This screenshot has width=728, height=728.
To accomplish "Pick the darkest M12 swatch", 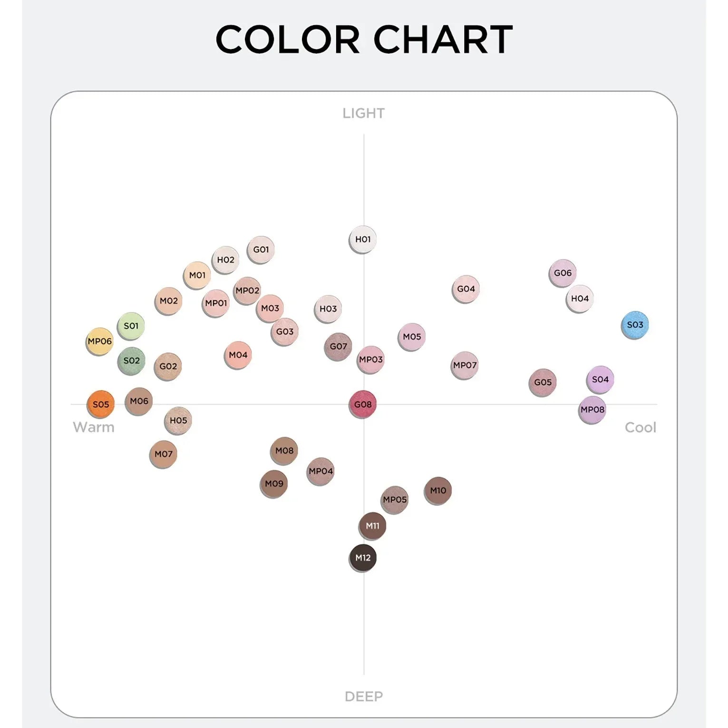I will [363, 558].
